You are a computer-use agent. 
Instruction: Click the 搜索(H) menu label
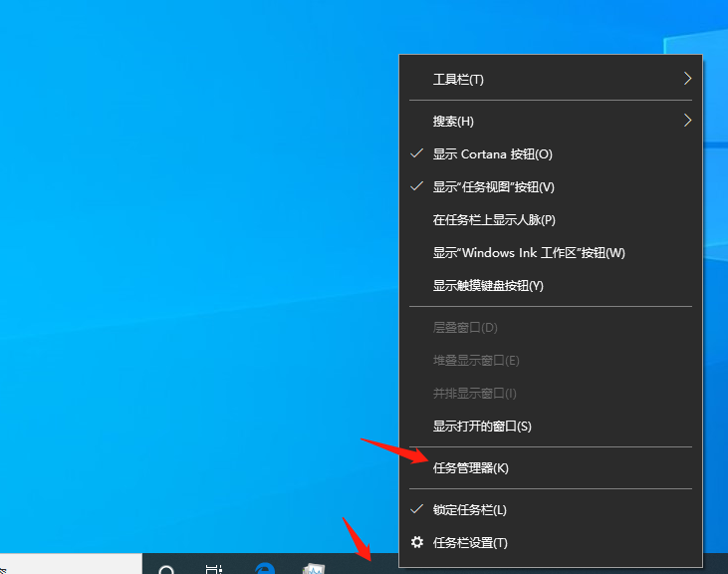tap(453, 122)
